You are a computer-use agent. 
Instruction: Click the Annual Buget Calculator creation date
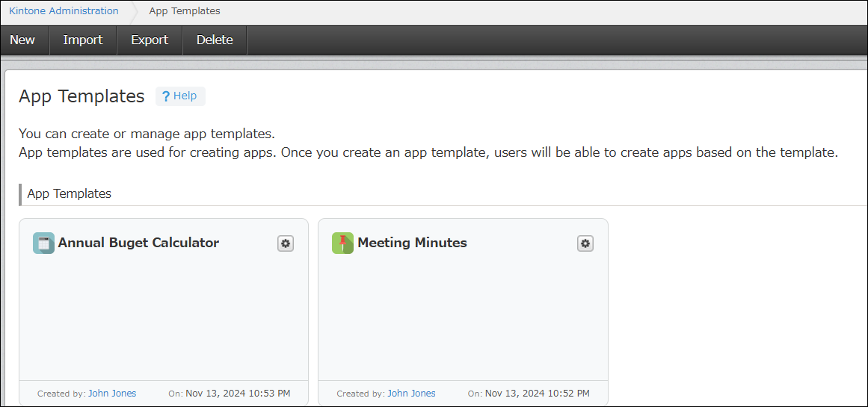238,393
